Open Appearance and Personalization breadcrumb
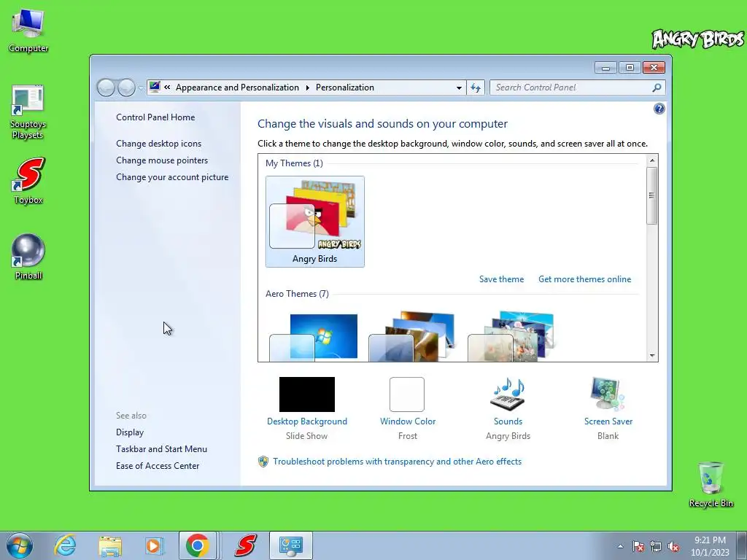 [x=237, y=87]
